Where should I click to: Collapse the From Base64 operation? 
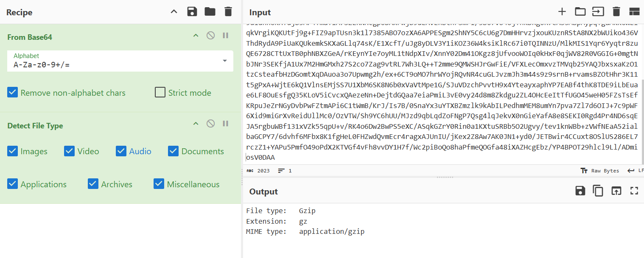tap(196, 36)
